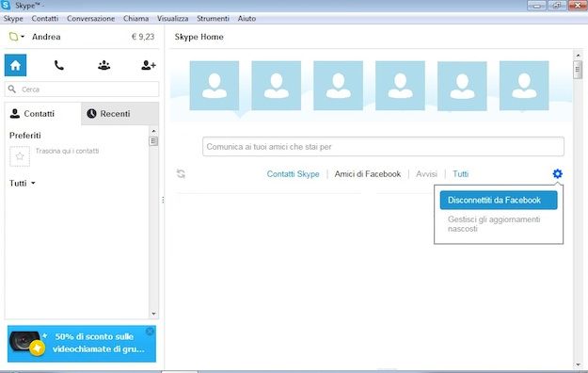Click the sidebar splitter handle dots
This screenshot has height=373, width=588.
click(163, 200)
